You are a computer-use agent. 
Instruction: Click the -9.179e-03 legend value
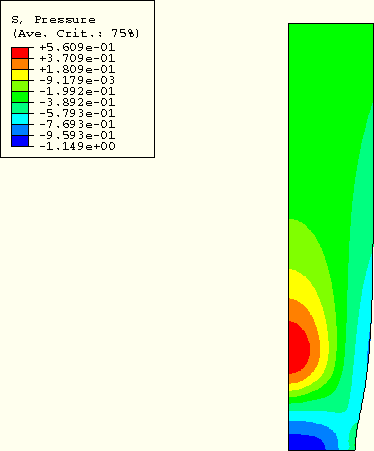point(77,80)
